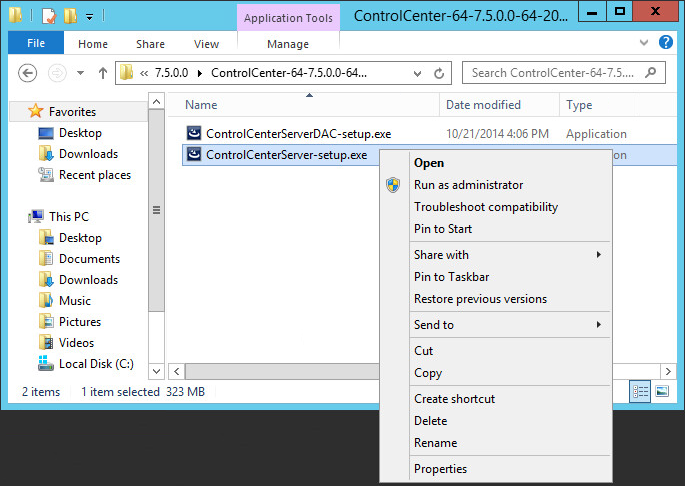Screen dimensions: 685x486
Task: Click the search magnifier icon
Action: click(650, 72)
